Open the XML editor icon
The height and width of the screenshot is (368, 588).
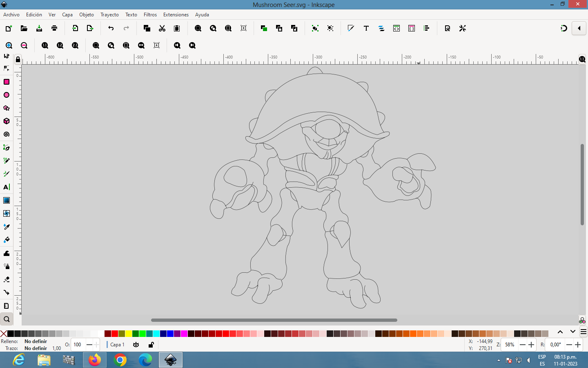pyautogui.click(x=396, y=28)
